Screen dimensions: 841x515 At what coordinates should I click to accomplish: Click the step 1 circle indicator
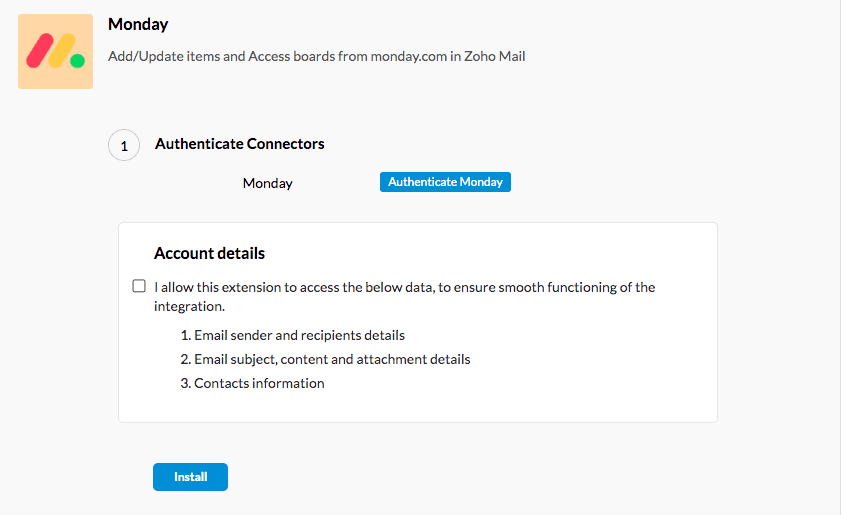(124, 145)
